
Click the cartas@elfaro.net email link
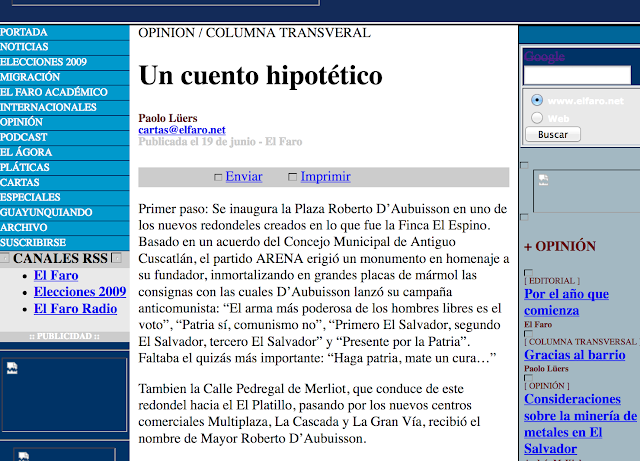[x=182, y=130]
